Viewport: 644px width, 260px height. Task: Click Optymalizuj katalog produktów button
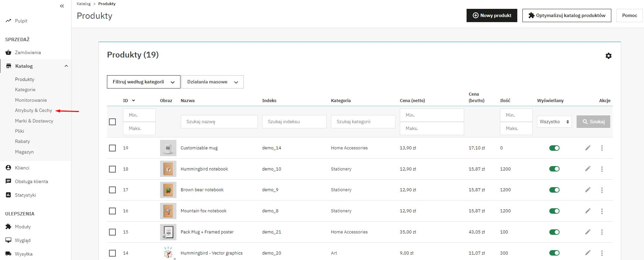coord(566,16)
